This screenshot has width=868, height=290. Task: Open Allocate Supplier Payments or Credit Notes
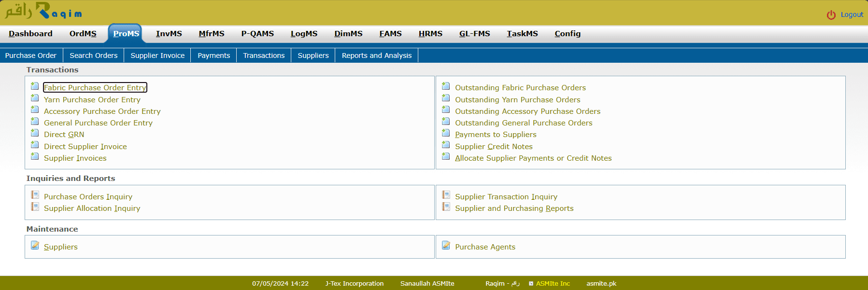[533, 158]
